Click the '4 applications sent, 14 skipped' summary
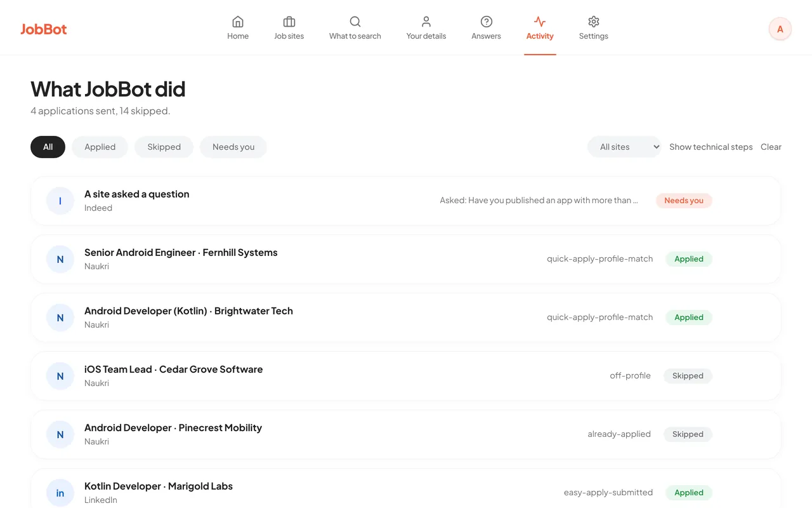Screen dimensions: 812x508 point(100,111)
